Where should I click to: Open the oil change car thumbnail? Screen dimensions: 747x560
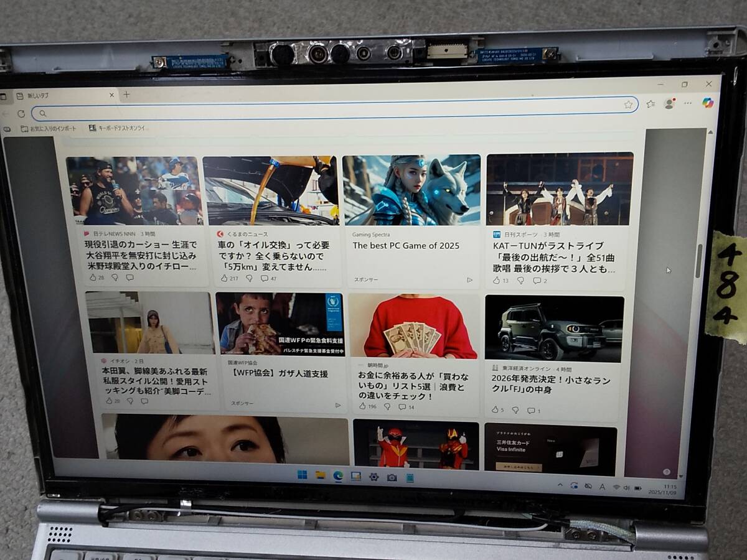click(x=271, y=190)
